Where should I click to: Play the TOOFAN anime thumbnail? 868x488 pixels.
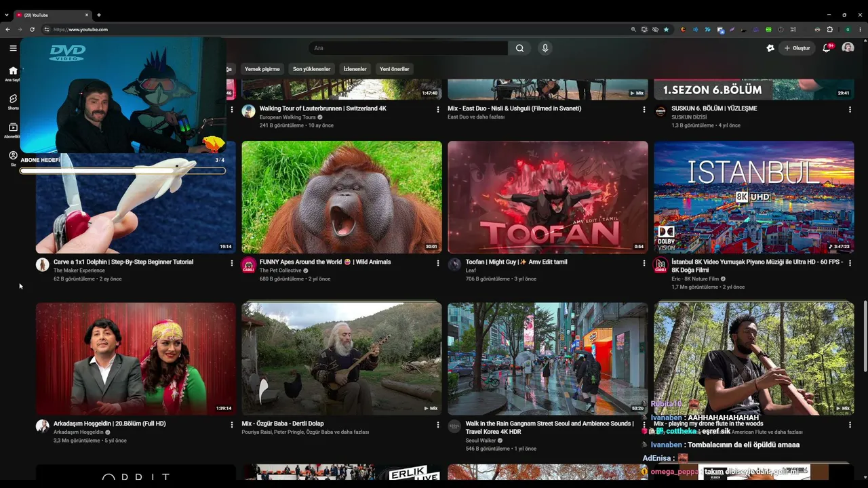548,197
